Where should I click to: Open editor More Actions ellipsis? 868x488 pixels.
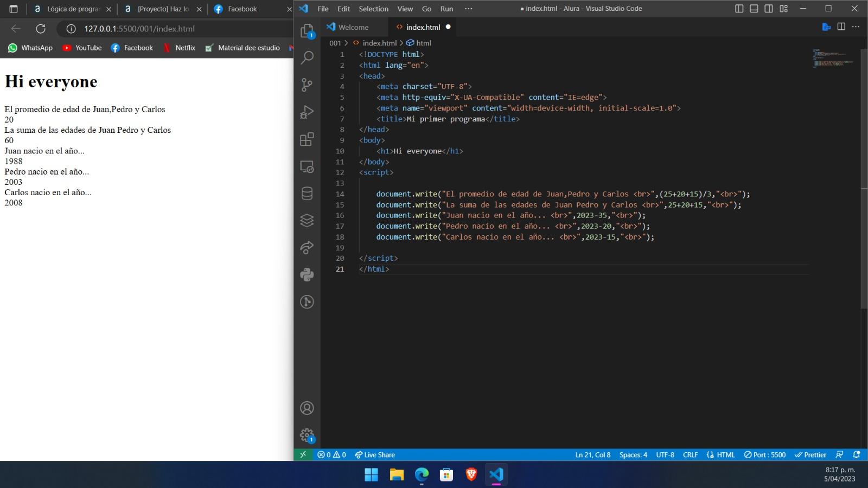coord(856,27)
